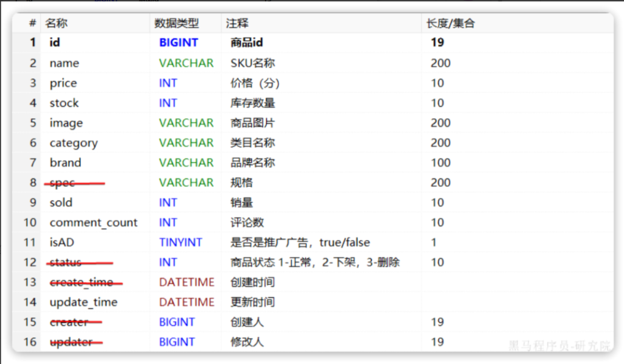Click length value 100 of brand row
Viewport: 624px width, 364px height.
[x=441, y=163]
